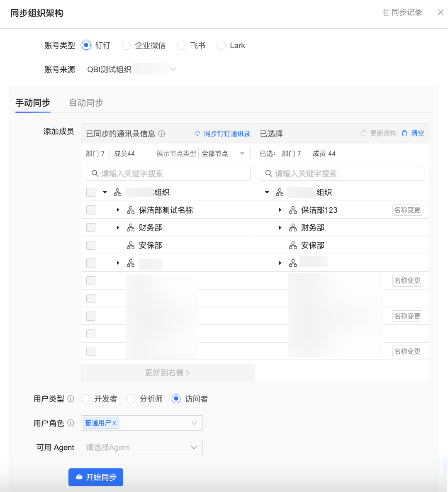Check the left 财务部 checkbox
This screenshot has height=492, width=448.
coord(91,227)
